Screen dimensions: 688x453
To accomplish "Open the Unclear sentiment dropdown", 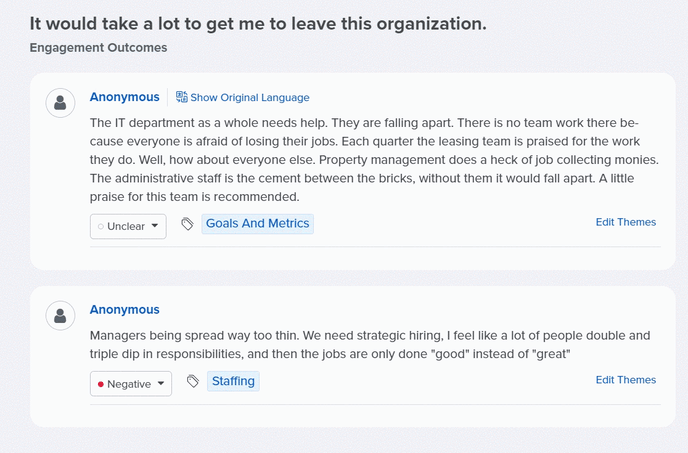I will click(128, 226).
